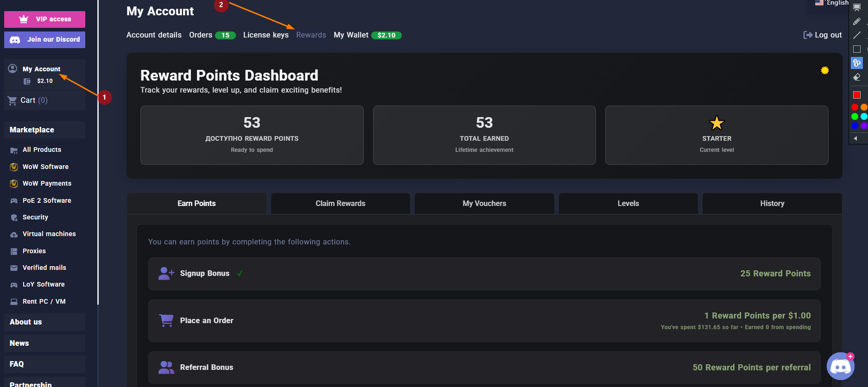Join the Discord server via sidebar button
The image size is (868, 387).
(x=44, y=40)
